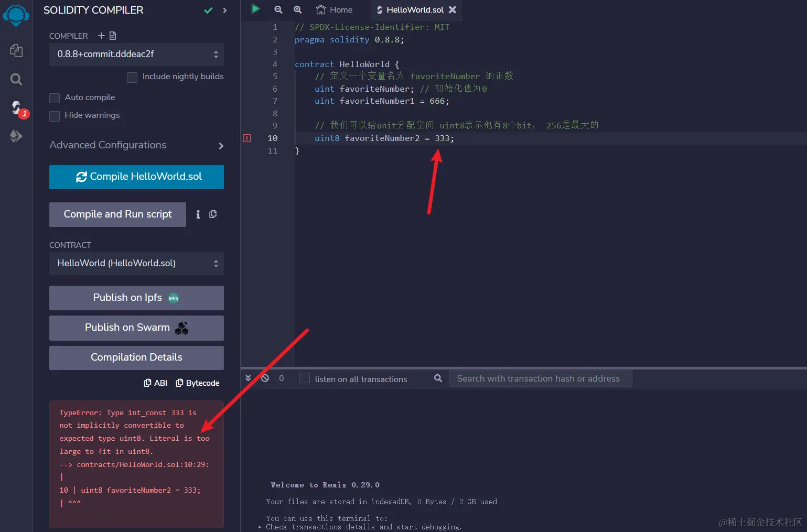The width and height of the screenshot is (807, 532).
Task: Click the TypeError message box
Action: tap(136, 464)
